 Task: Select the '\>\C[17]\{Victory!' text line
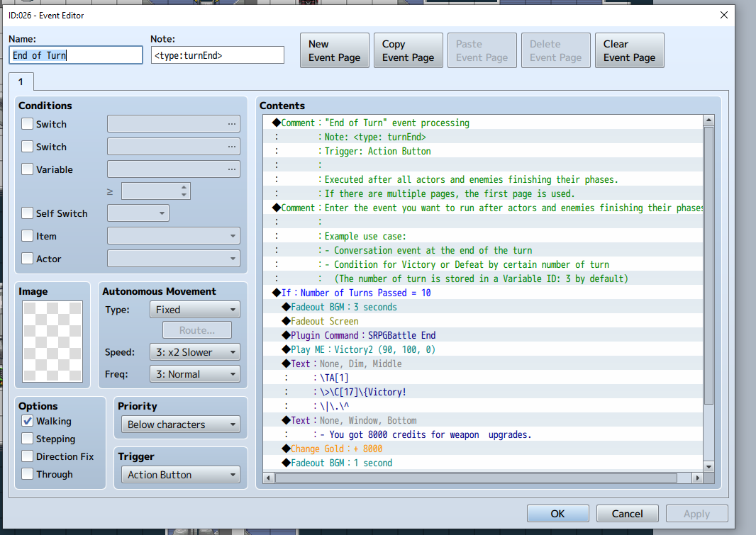click(483, 392)
